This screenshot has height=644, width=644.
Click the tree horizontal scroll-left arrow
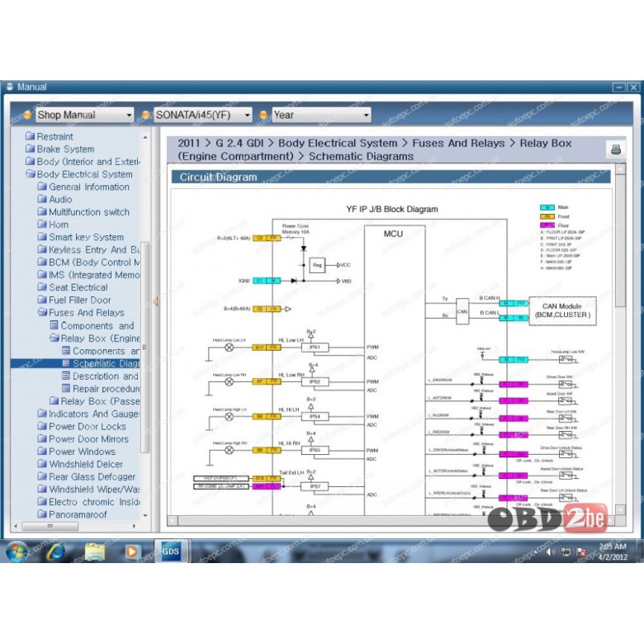pyautogui.click(x=16, y=526)
